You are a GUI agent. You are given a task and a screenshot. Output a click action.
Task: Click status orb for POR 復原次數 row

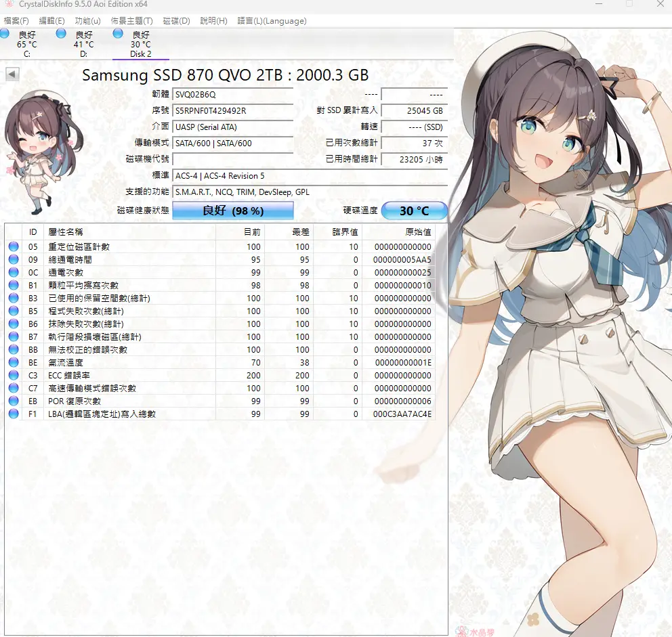pyautogui.click(x=14, y=401)
